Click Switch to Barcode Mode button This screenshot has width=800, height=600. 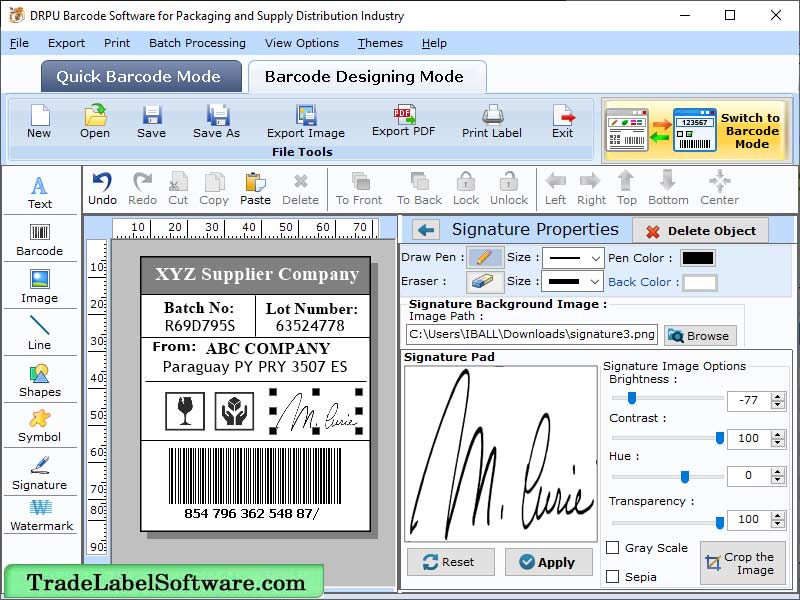(x=696, y=131)
